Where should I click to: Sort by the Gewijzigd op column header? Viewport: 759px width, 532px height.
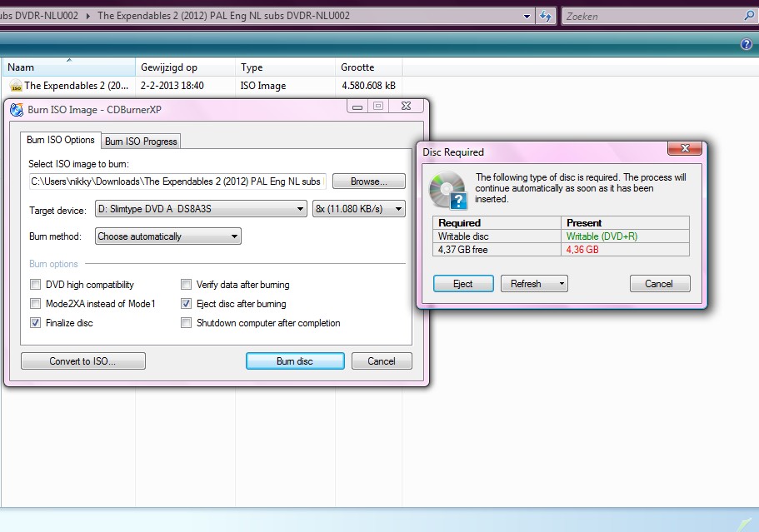pyautogui.click(x=186, y=67)
